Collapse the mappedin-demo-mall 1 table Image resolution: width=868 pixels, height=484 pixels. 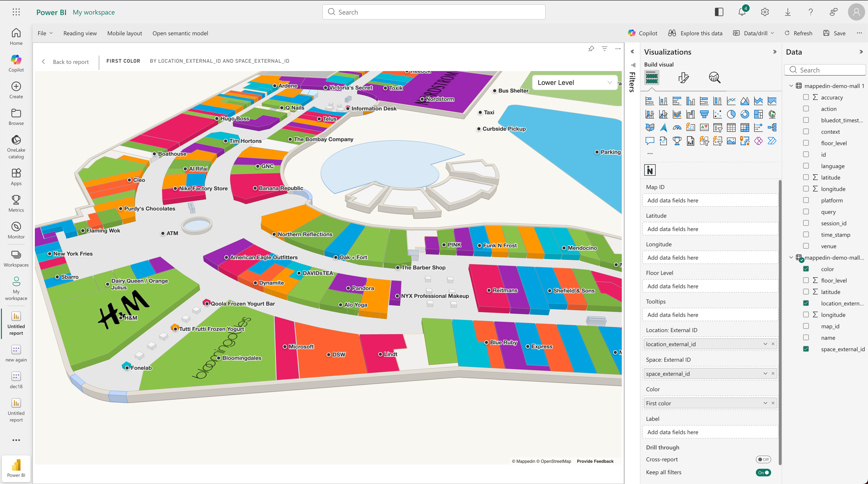click(791, 86)
